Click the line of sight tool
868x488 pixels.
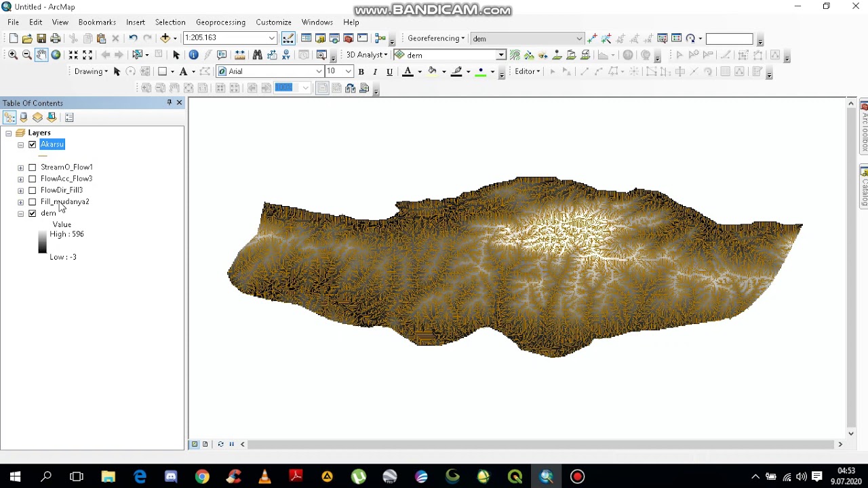tap(543, 55)
